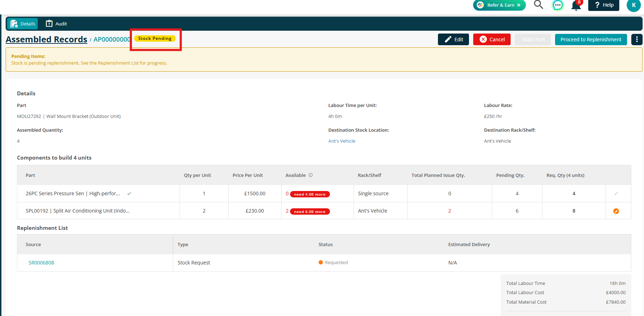644x316 pixels.
Task: Click Proceed to Replenishment button
Action: [591, 40]
